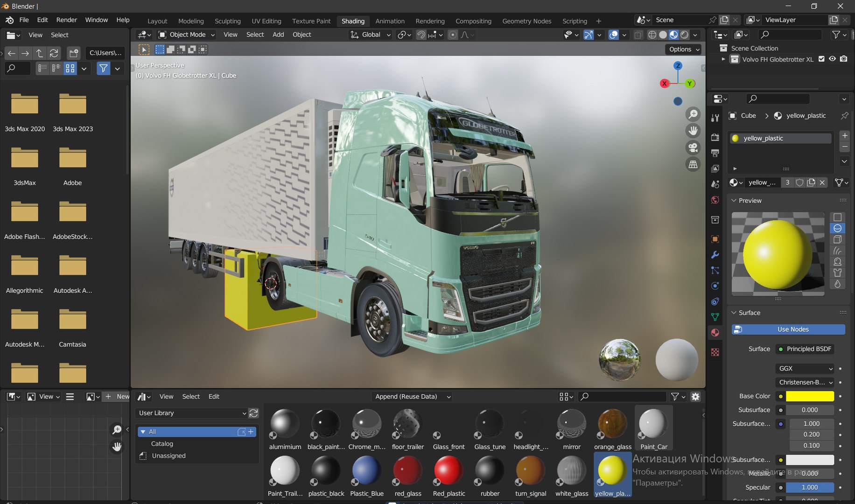855x504 pixels.
Task: Open User Library selection dropdown
Action: pyautogui.click(x=191, y=413)
